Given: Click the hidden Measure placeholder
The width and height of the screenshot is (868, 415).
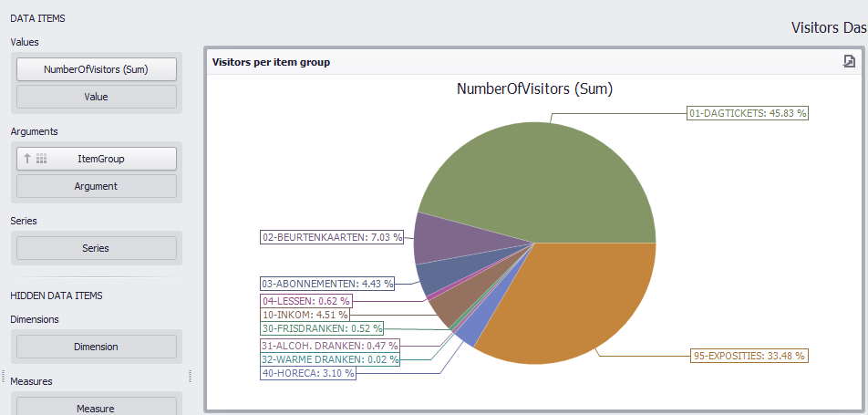Looking at the screenshot, I should click(96, 408).
